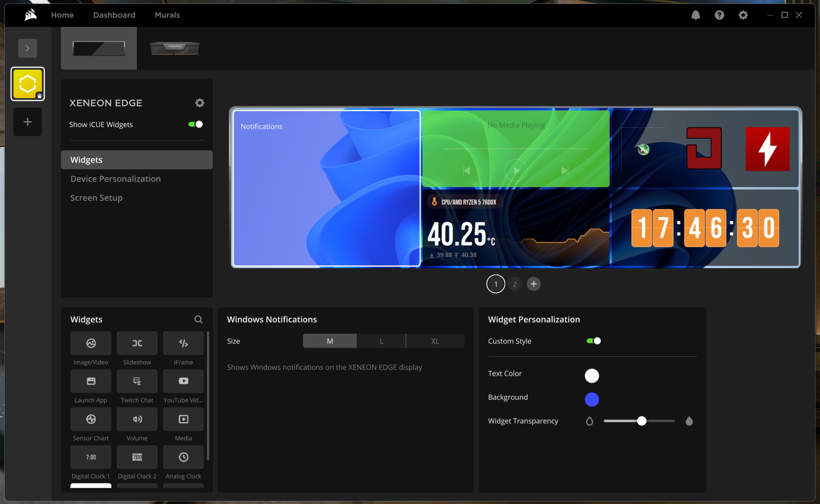
Task: Add the Volume widget
Action: (x=137, y=419)
